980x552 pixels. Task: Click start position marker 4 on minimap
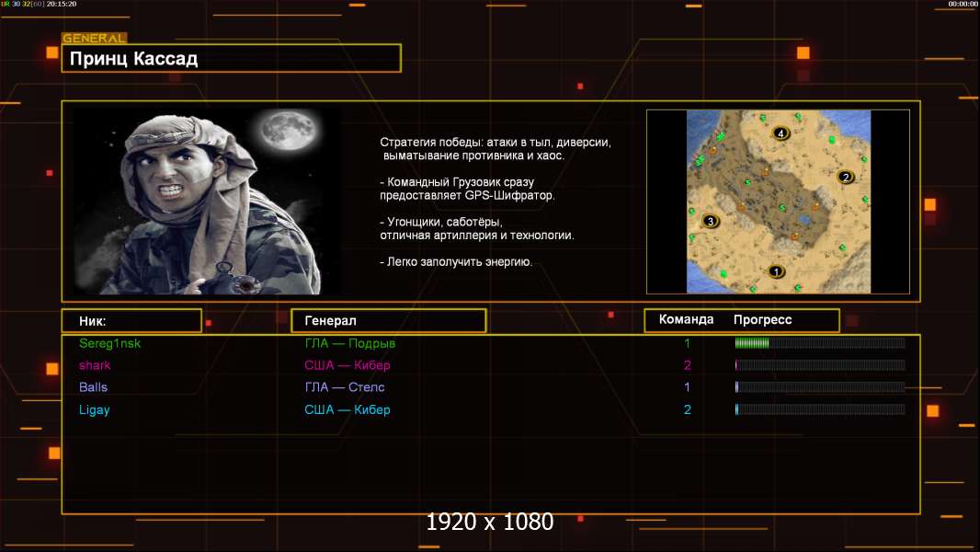(780, 133)
